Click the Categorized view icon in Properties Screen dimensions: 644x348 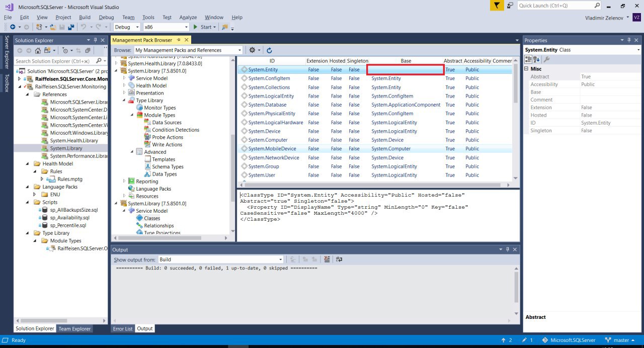(528, 59)
